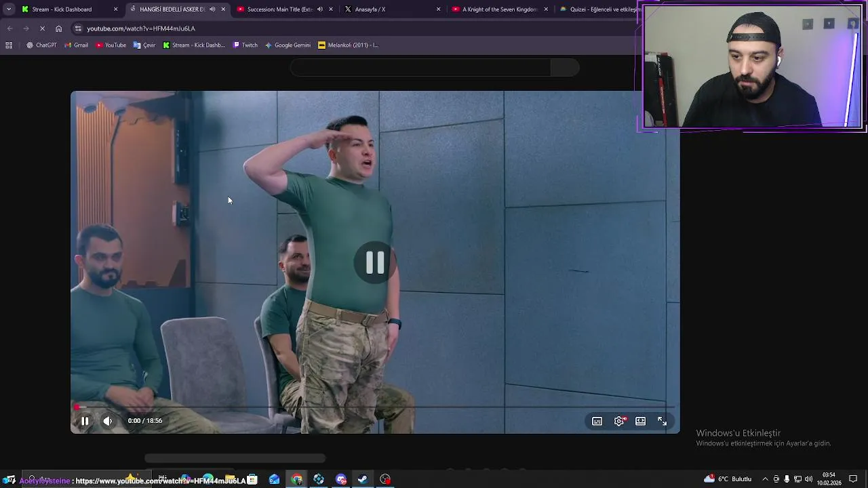
Task: Switch player to theater mode
Action: [x=640, y=421]
